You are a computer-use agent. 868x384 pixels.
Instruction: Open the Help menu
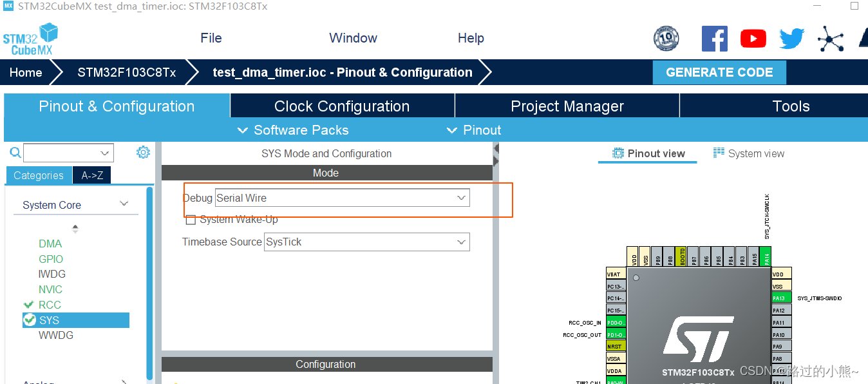pyautogui.click(x=471, y=38)
